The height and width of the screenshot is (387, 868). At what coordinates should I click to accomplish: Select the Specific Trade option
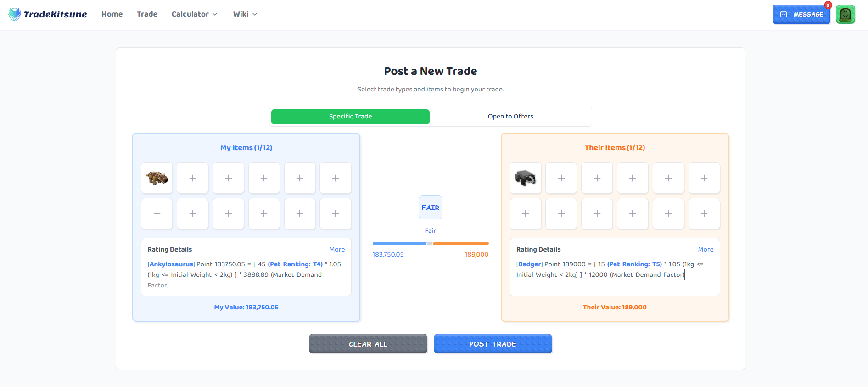350,117
